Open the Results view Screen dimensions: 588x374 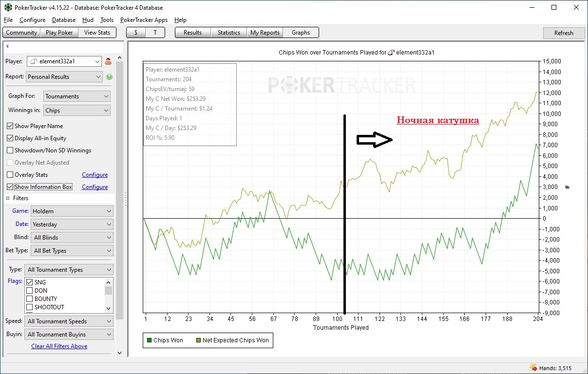pyautogui.click(x=192, y=33)
